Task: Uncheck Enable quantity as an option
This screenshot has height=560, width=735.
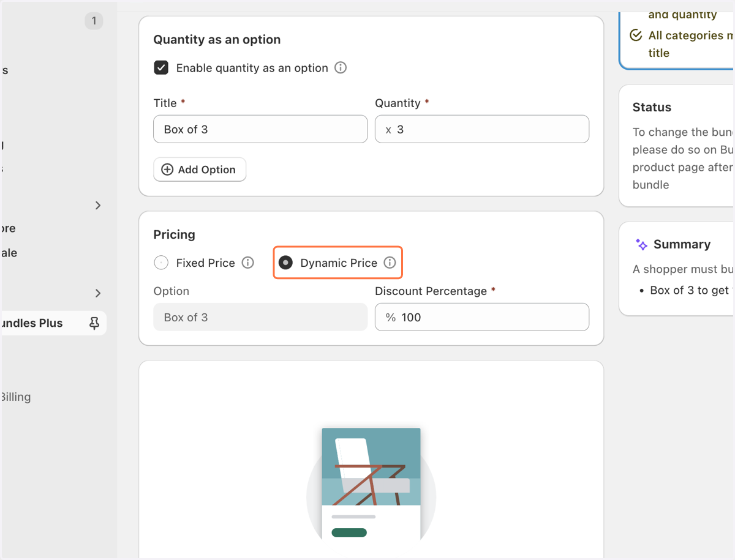Action: (x=161, y=68)
